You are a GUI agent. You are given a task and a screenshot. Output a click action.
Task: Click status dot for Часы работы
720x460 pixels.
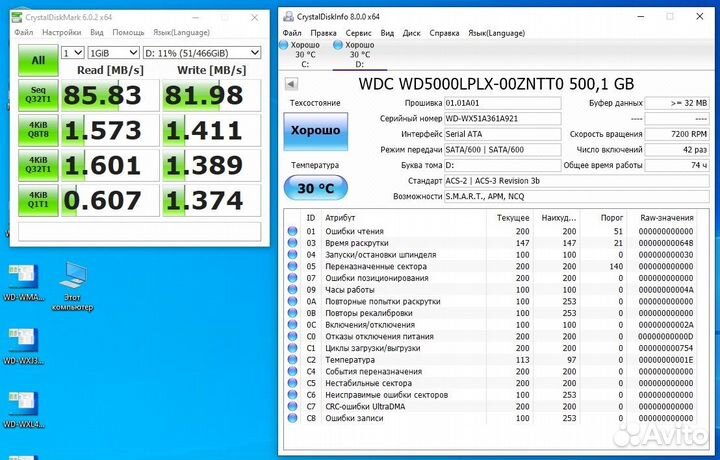(292, 290)
